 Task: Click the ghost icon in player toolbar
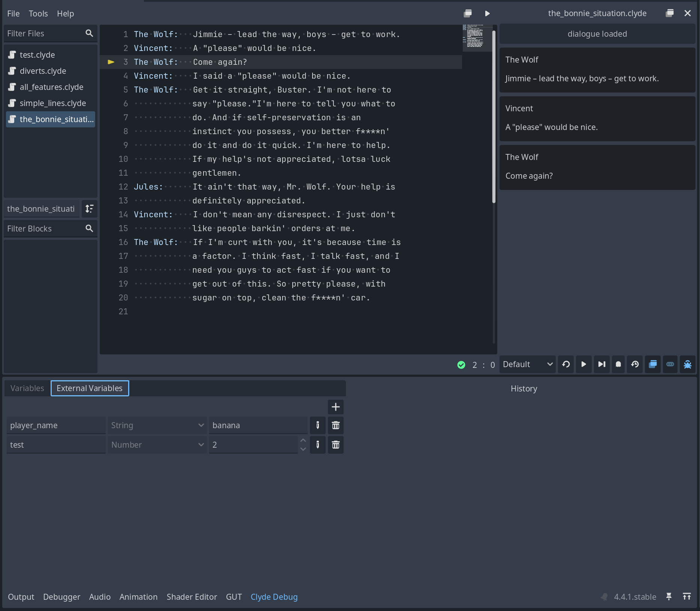pyautogui.click(x=618, y=364)
